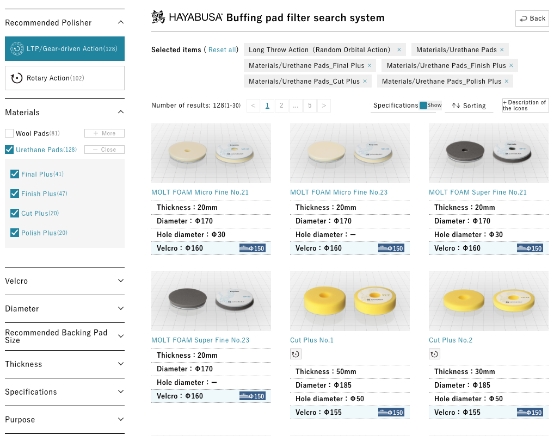
Task: Collapse the Recommended Polisher section
Action: pyautogui.click(x=121, y=23)
